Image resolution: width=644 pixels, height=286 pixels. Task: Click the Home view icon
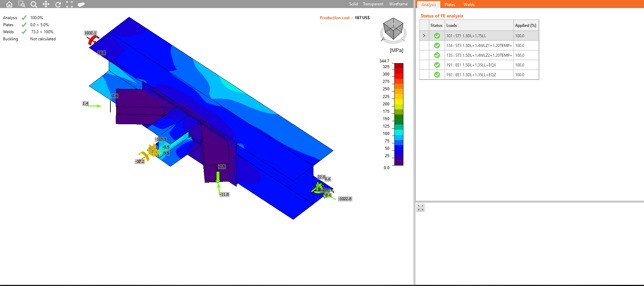coord(9,4)
